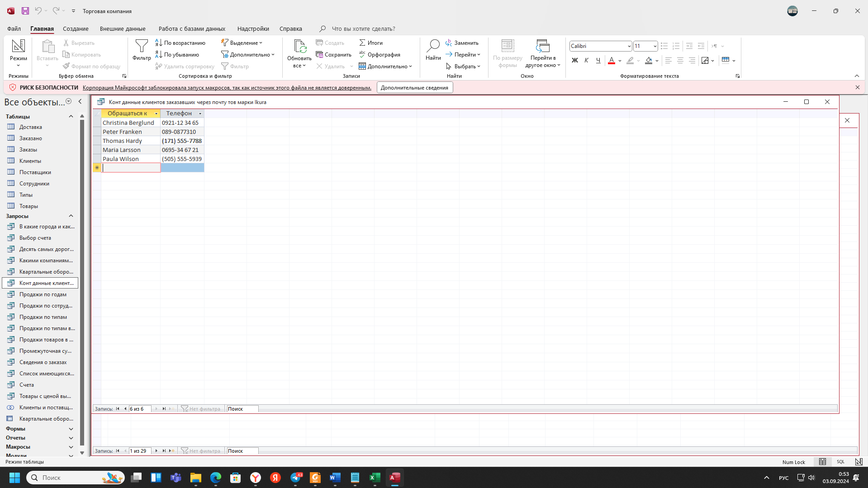Open Работа с базами данных tab
Screen dimensions: 868x488
192,28
